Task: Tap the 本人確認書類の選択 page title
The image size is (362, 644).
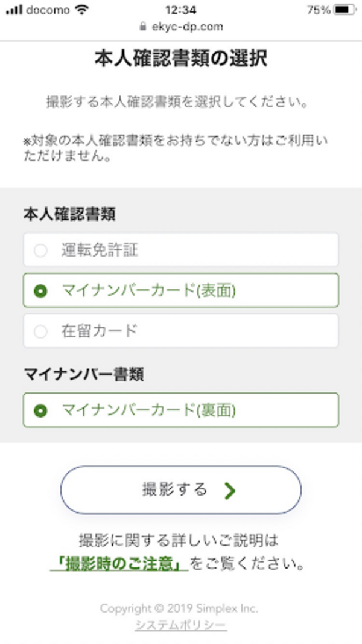Action: (x=180, y=59)
